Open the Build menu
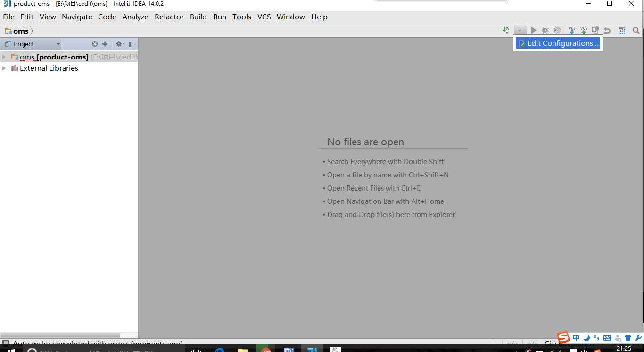This screenshot has width=644, height=352. tap(198, 17)
